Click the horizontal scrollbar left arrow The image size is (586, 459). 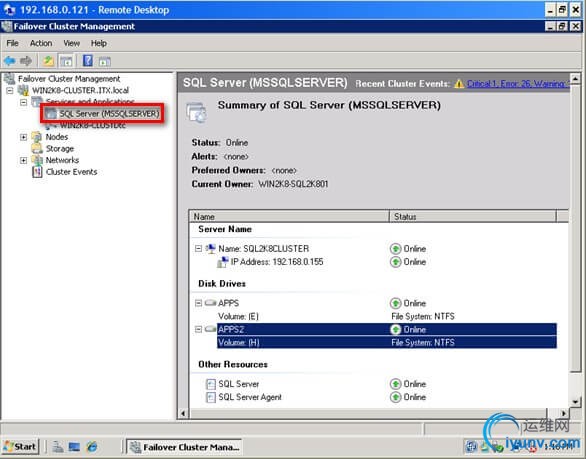[183, 413]
